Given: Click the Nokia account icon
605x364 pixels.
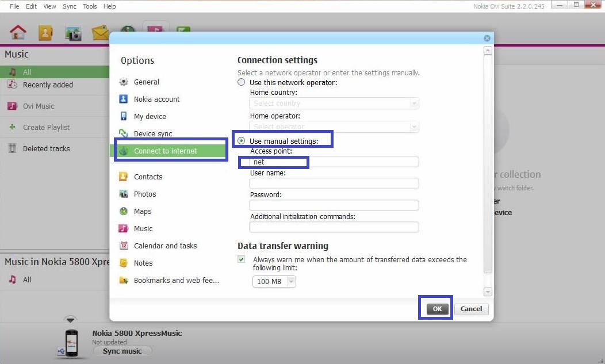Looking at the screenshot, I should pos(124,99).
